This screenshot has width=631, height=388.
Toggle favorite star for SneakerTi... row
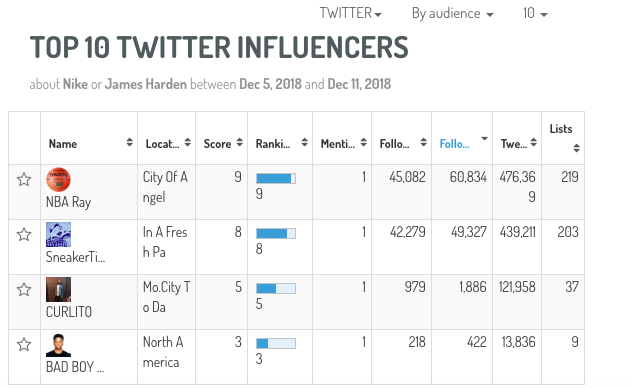coord(24,235)
